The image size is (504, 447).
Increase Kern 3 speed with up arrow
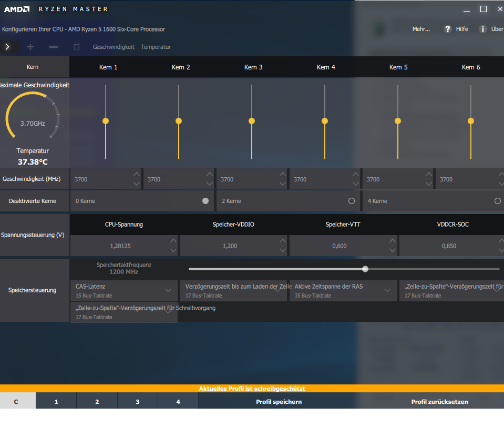(283, 174)
